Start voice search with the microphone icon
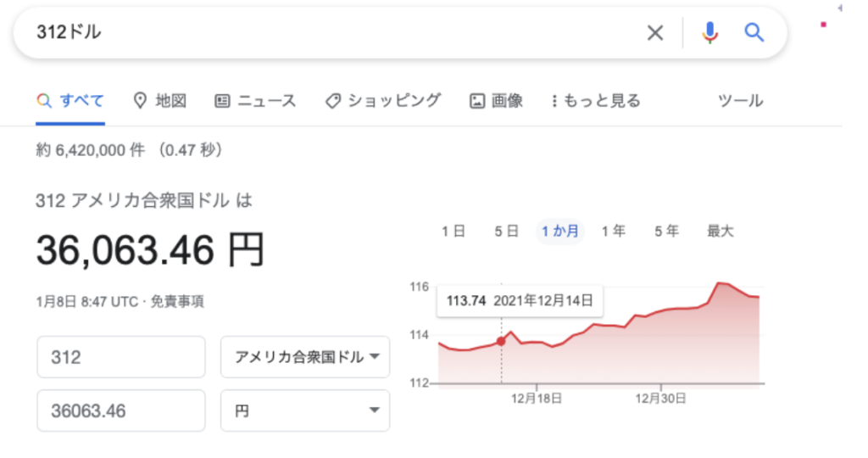The width and height of the screenshot is (868, 458). click(710, 33)
